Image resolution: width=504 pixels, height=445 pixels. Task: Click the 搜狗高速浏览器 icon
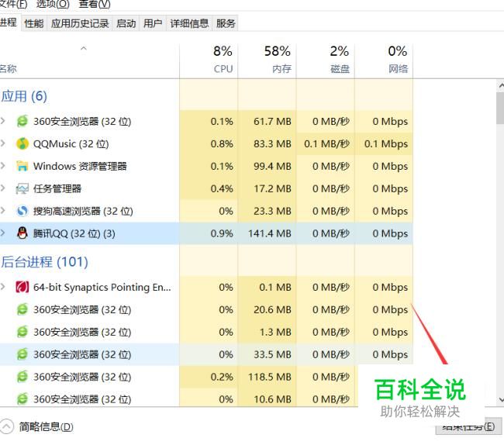pos(22,211)
